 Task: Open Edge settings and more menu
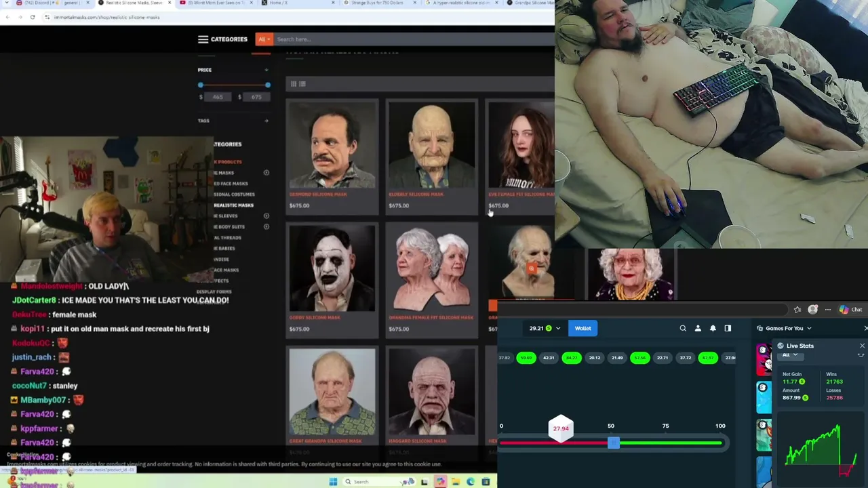pos(828,310)
